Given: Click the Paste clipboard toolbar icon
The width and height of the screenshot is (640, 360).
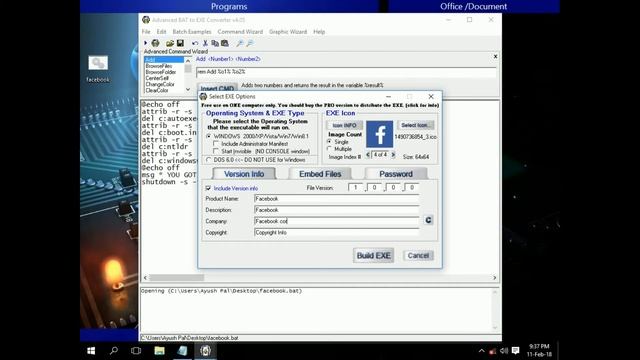Looking at the screenshot, I should tap(224, 43).
